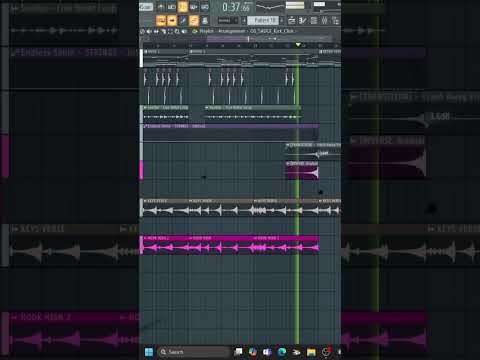
Task: Open Task View from the taskbar
Action: 238,352
